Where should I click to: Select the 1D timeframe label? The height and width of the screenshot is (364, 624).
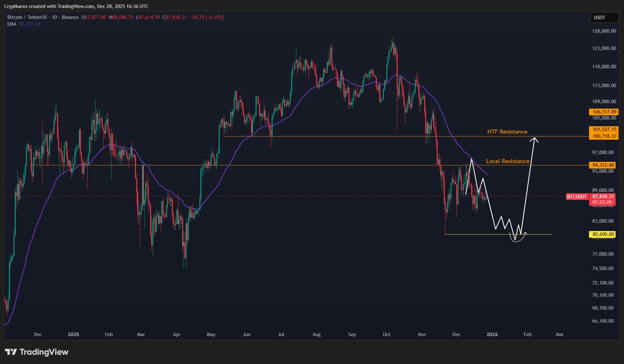click(x=54, y=17)
